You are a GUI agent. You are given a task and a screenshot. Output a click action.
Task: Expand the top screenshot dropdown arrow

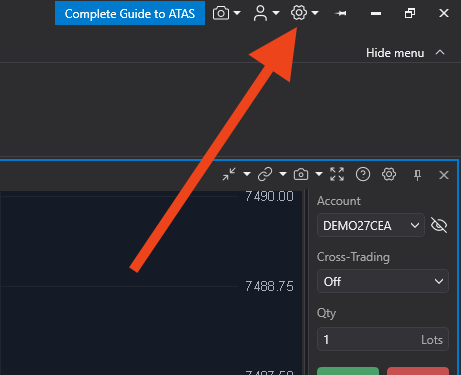pos(237,13)
